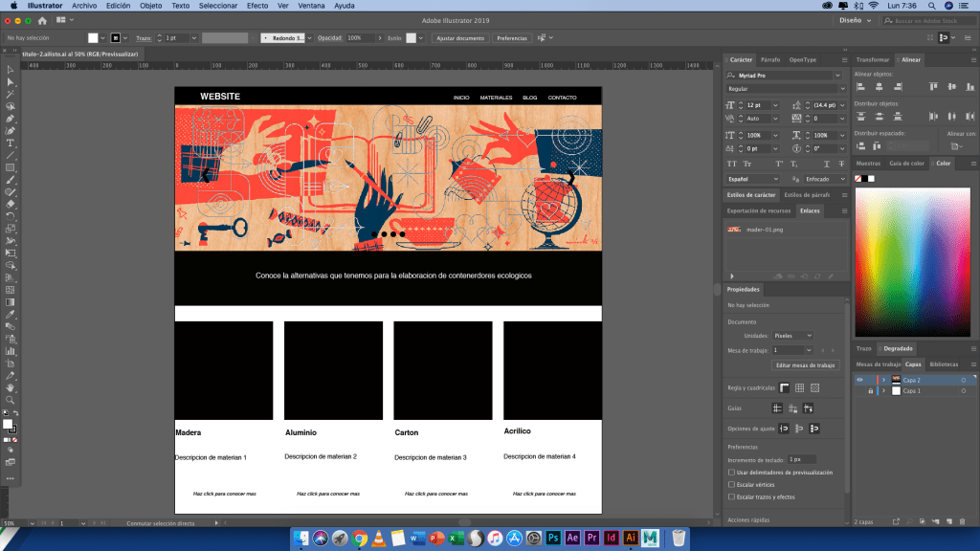Image resolution: width=980 pixels, height=551 pixels.
Task: Select the Type tool in toolbar
Action: pos(11,143)
